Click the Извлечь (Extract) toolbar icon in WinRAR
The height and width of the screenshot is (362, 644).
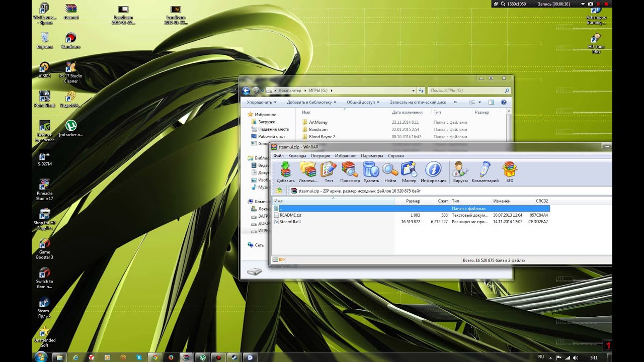click(x=307, y=172)
